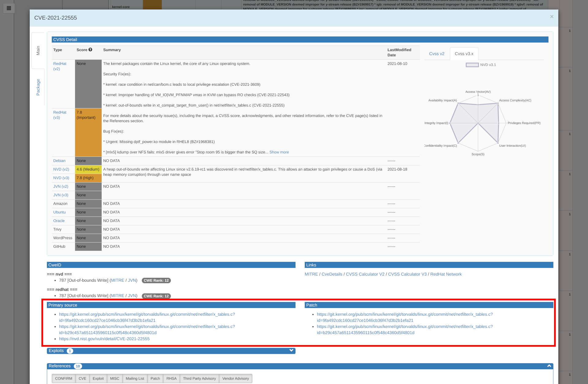Click nvd CWE Rank: 12 badge
The height and width of the screenshot is (384, 588).
point(156,280)
